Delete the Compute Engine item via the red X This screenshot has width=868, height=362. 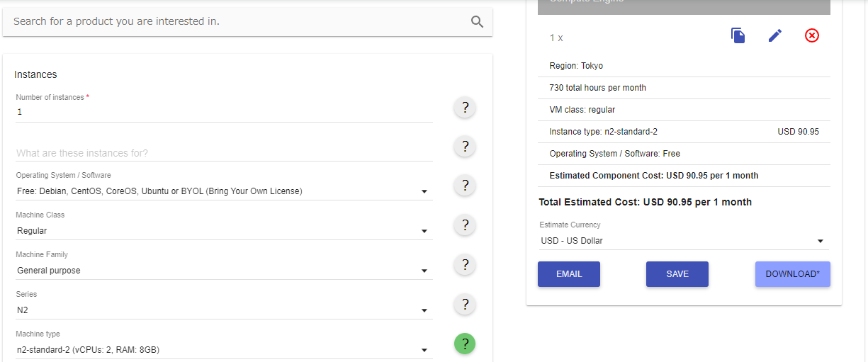(812, 35)
